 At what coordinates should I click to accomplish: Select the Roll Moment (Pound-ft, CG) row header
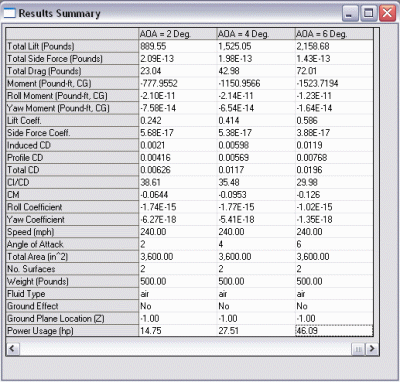point(72,96)
